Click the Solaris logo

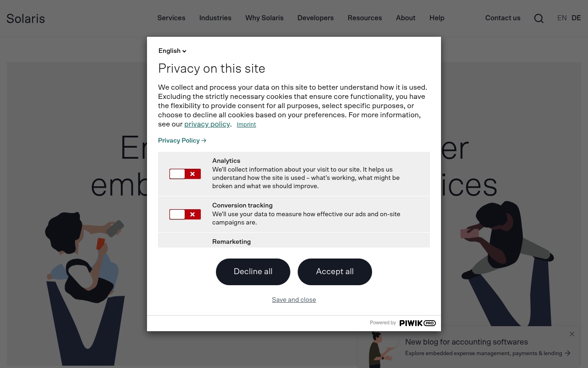click(26, 18)
